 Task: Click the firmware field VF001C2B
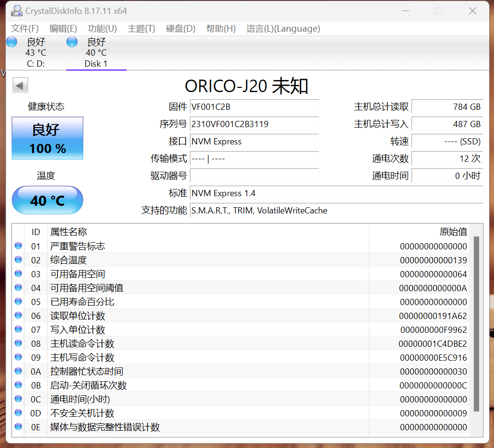click(x=255, y=107)
